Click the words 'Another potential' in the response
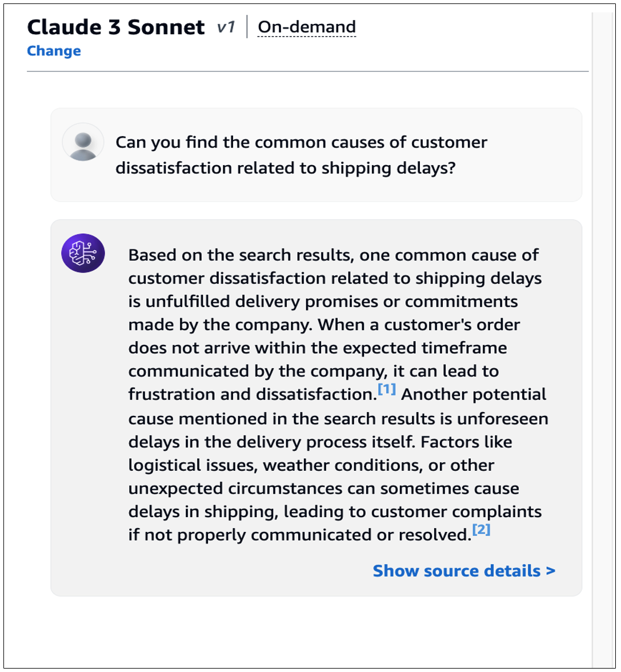Screen dimensions: 621x672 coord(474,394)
